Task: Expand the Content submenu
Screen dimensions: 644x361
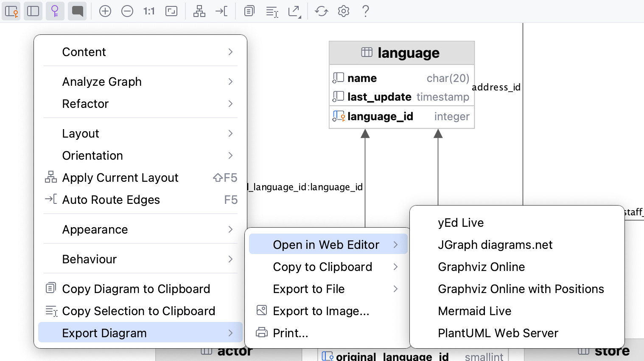Action: (140, 52)
